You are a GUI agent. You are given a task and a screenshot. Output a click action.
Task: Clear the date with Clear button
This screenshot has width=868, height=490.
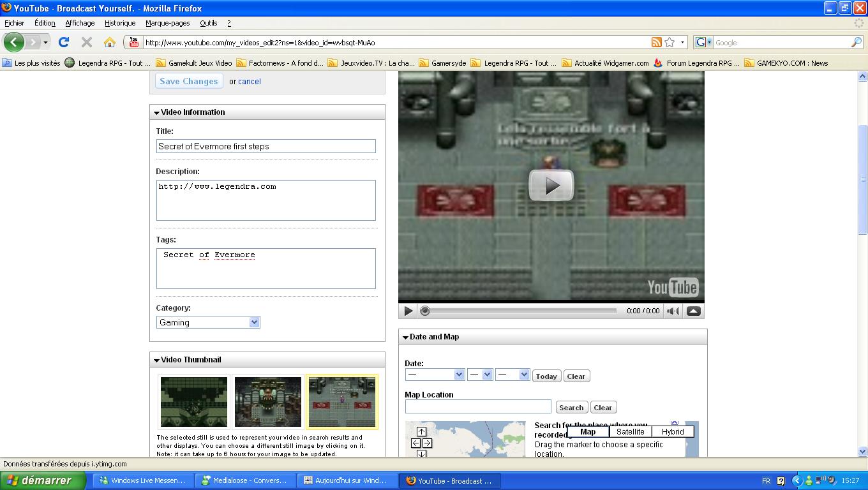pos(576,376)
